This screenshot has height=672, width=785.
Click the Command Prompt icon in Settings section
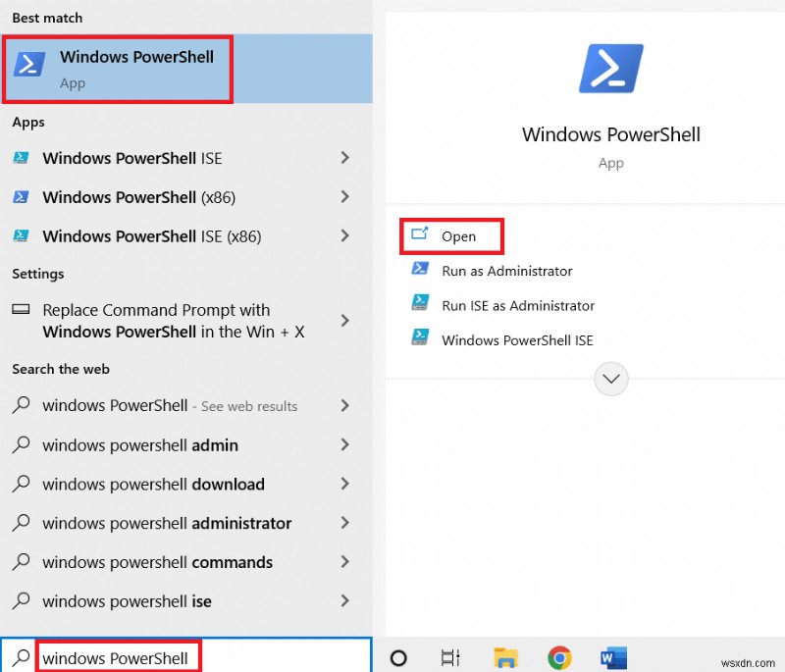(x=22, y=310)
